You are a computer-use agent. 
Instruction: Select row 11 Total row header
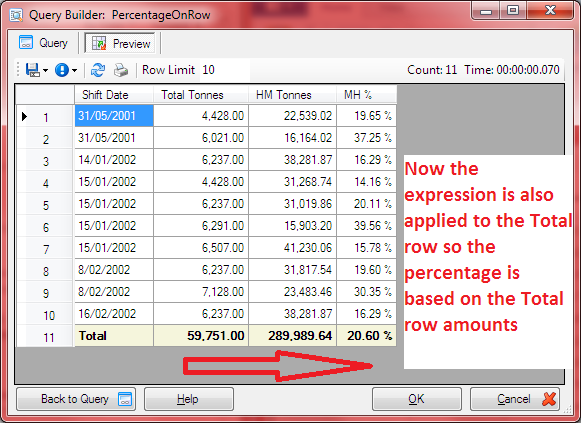[x=45, y=337]
